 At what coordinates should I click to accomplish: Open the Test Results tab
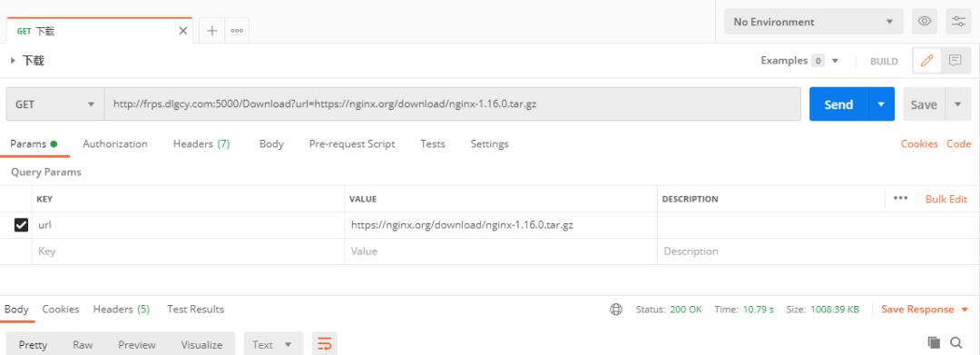pyautogui.click(x=196, y=310)
